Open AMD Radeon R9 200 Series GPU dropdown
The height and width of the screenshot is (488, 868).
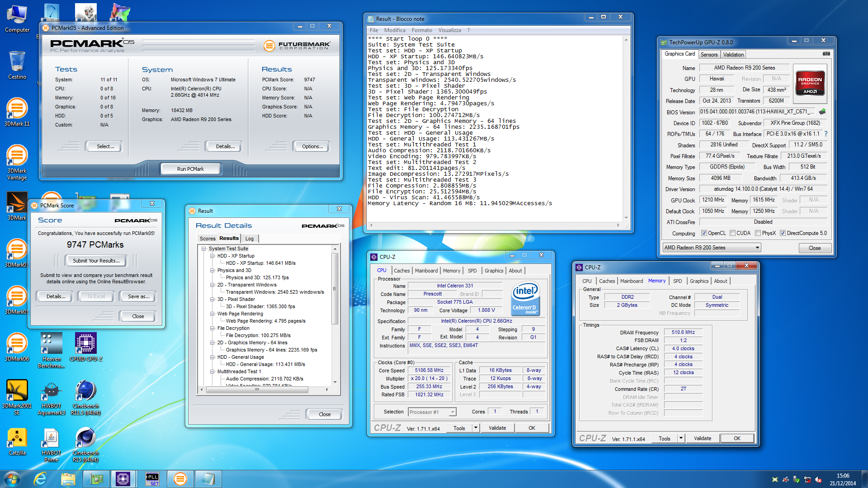coord(712,248)
